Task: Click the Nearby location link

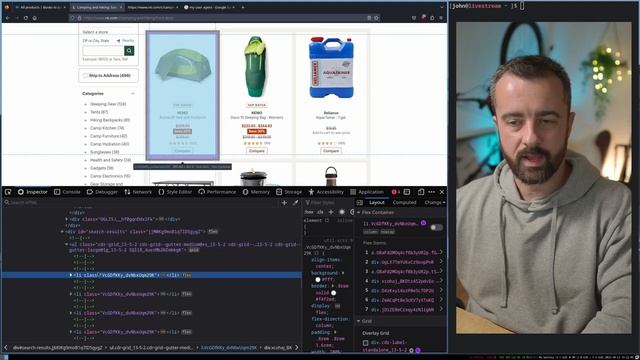Action: [x=125, y=41]
